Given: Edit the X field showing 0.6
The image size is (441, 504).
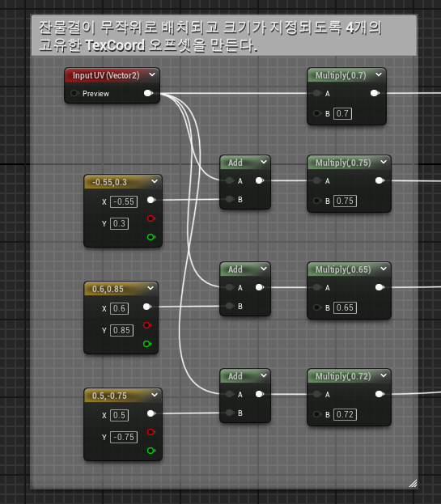Looking at the screenshot, I should tap(119, 308).
